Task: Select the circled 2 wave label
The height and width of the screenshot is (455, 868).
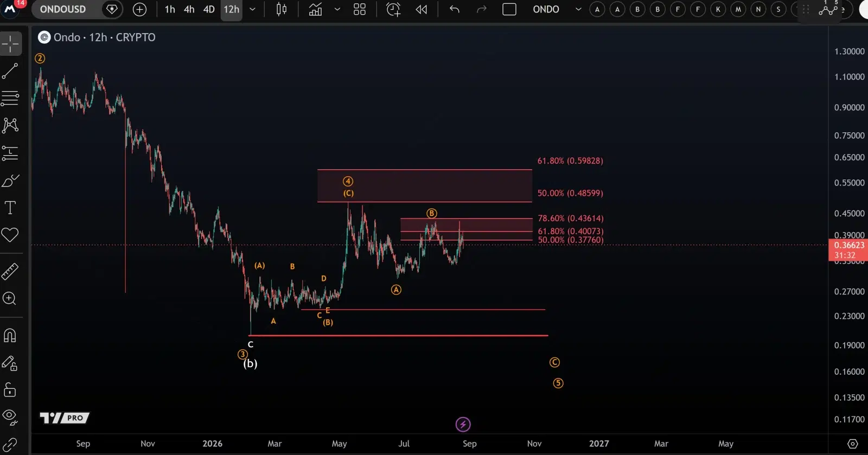Action: 40,59
